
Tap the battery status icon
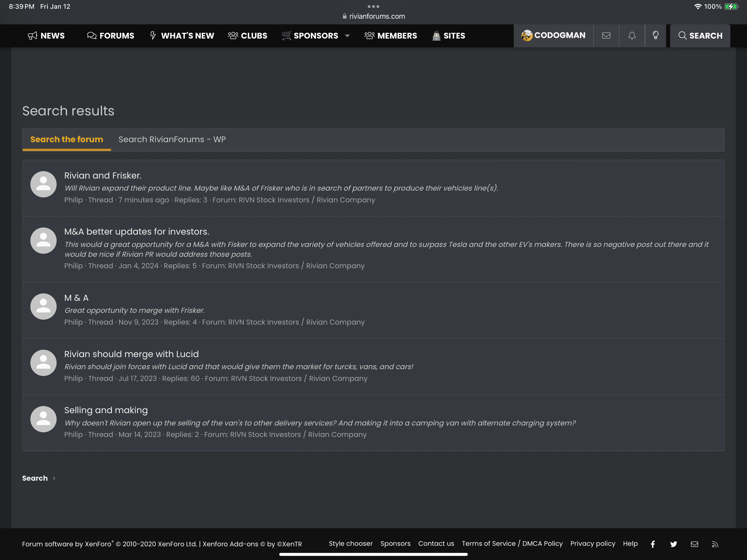click(731, 6)
